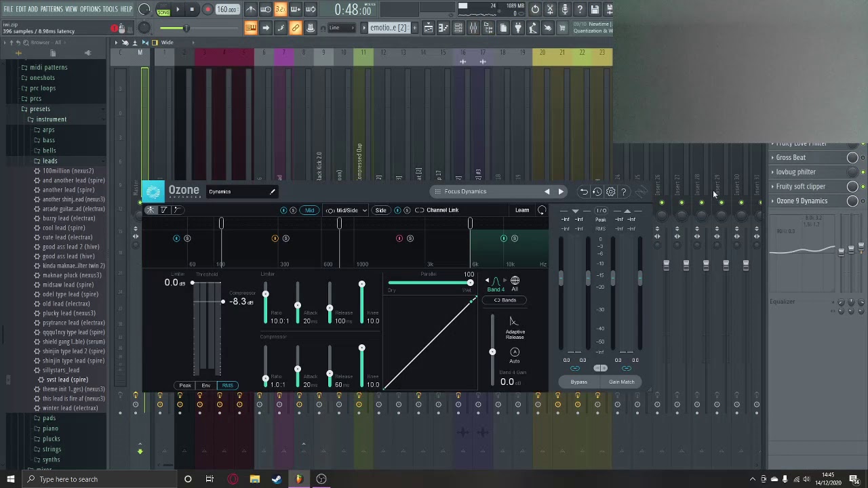This screenshot has height=488, width=868.
Task: Open the PATTERNS menu
Action: [x=52, y=9]
